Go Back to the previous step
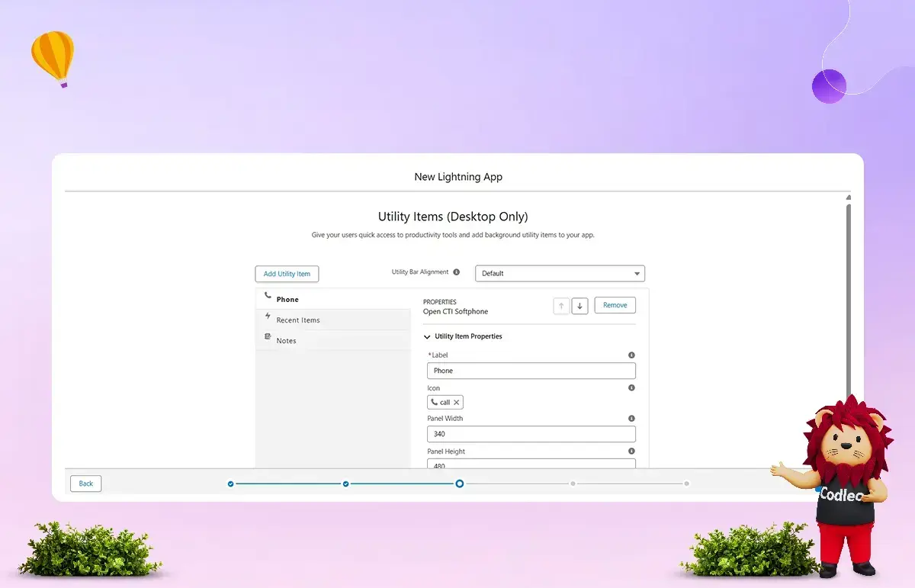The width and height of the screenshot is (915, 588). (x=86, y=484)
